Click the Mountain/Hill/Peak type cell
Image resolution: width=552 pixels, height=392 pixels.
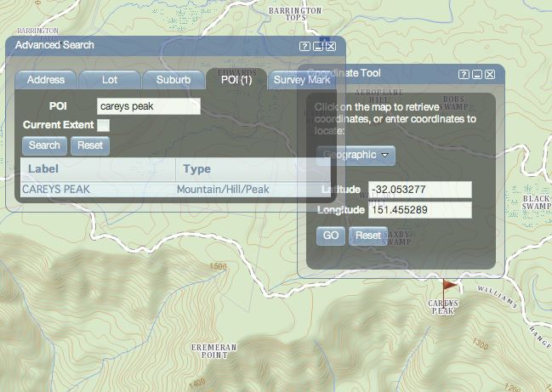click(223, 190)
